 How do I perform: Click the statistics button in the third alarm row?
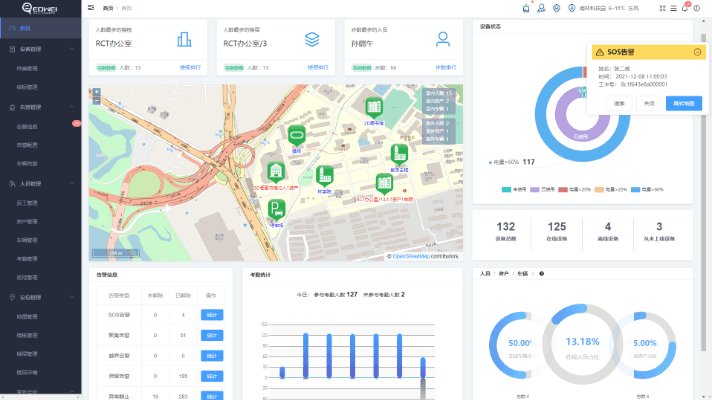pyautogui.click(x=212, y=356)
